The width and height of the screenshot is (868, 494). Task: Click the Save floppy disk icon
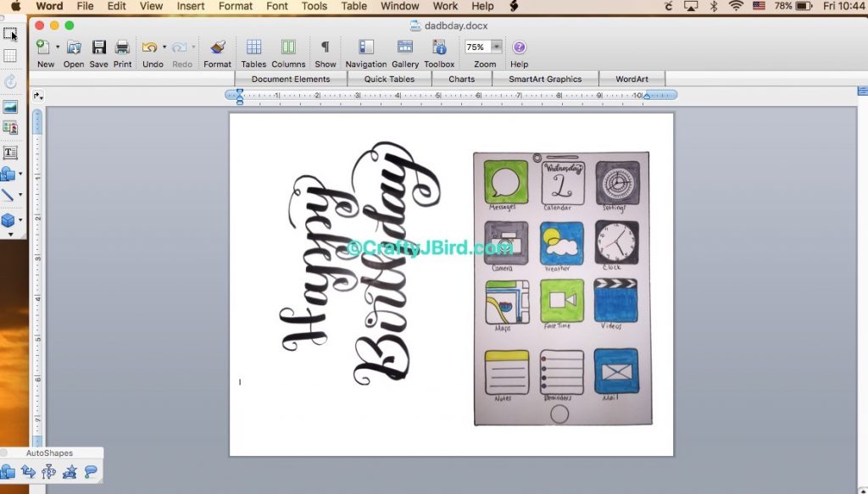pos(99,47)
